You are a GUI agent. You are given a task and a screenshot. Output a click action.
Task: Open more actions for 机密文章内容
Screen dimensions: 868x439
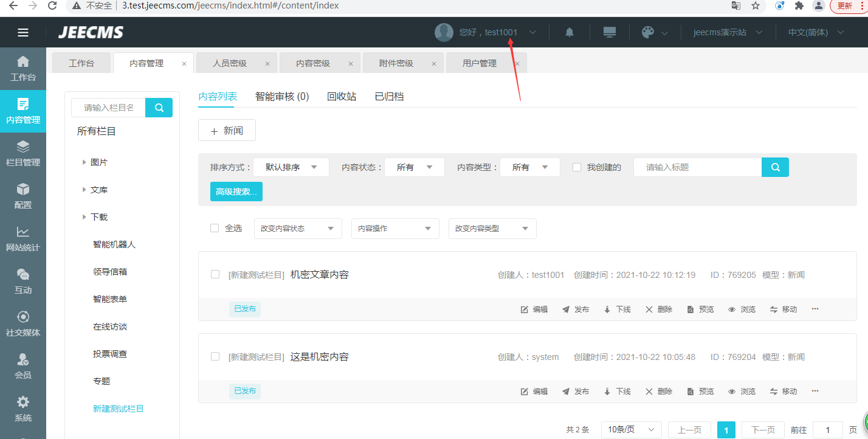click(815, 309)
